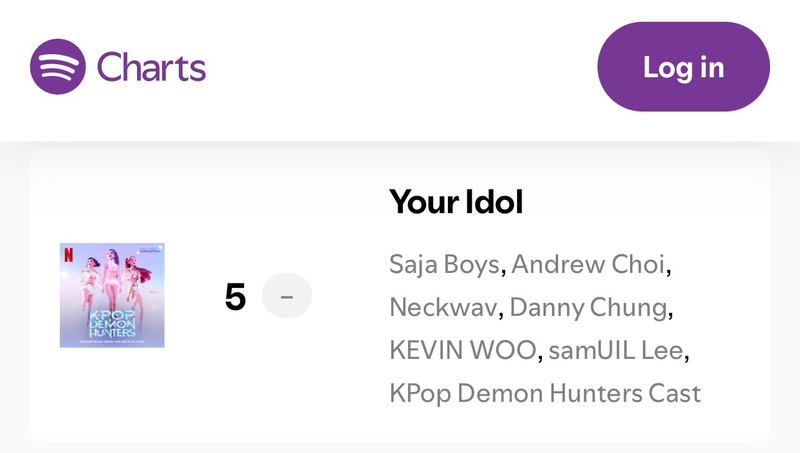Click the Spotify logo icon
The width and height of the screenshot is (800, 453).
click(58, 66)
